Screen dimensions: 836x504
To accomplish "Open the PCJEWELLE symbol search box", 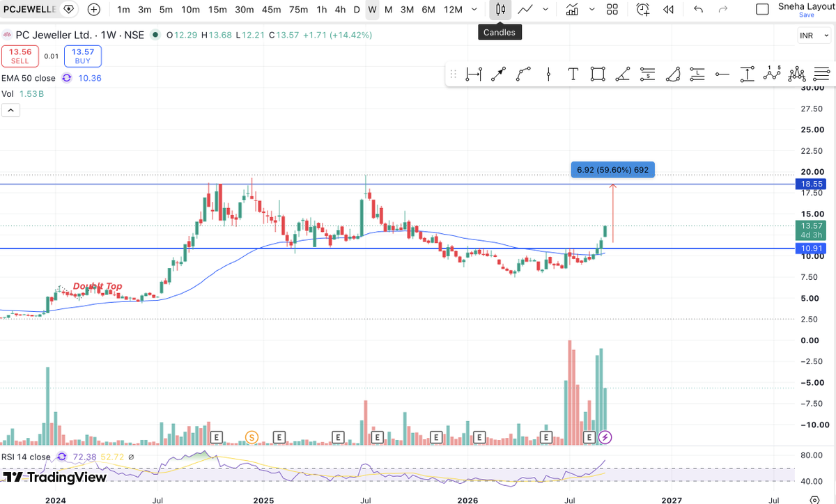I will pyautogui.click(x=29, y=10).
